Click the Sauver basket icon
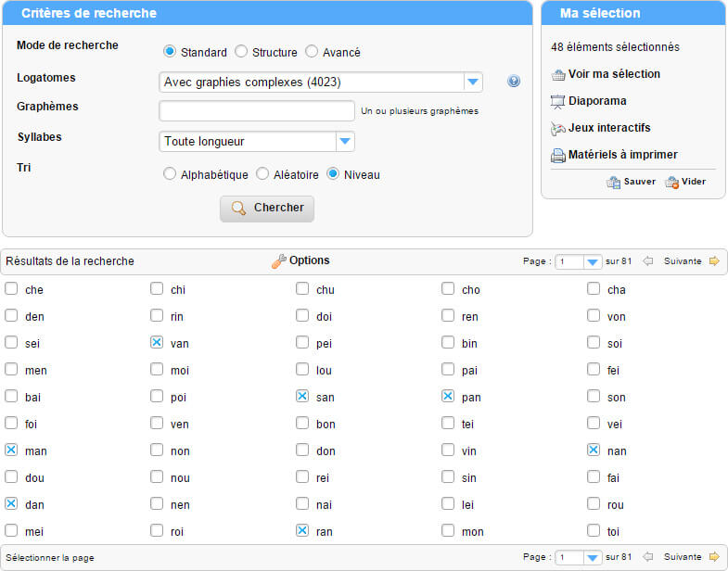728x571 pixels. point(613,183)
